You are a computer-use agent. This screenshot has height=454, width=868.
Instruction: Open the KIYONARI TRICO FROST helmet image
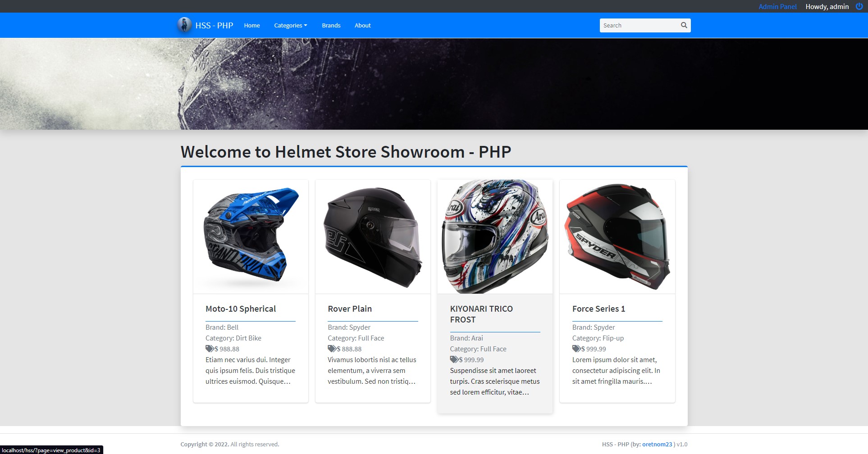click(495, 237)
